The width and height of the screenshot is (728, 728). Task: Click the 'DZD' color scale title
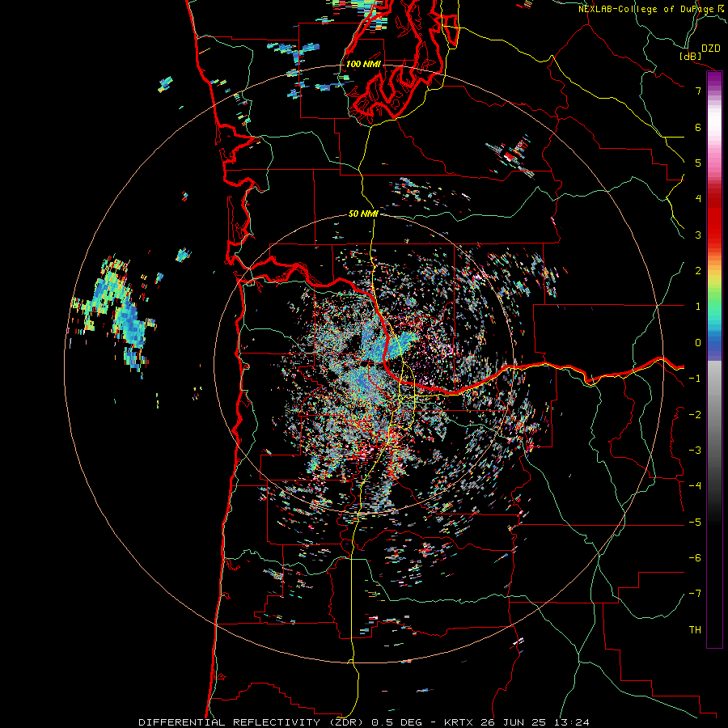tap(711, 49)
